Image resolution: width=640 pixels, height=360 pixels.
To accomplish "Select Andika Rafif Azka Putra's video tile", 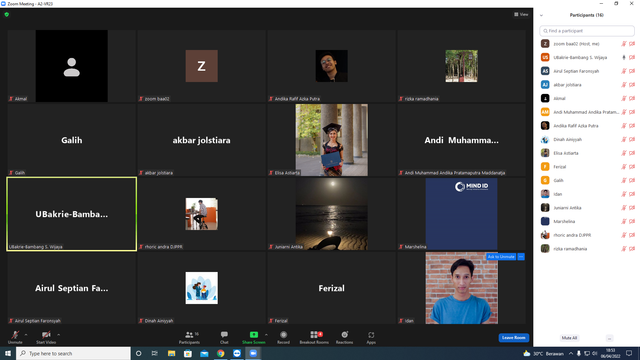I will click(x=331, y=66).
